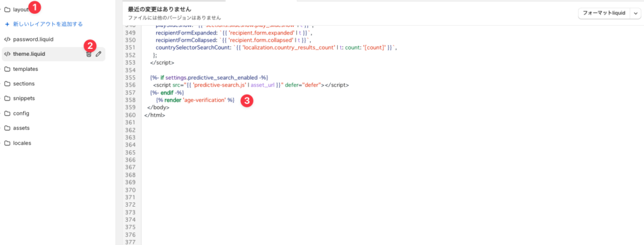Delete theme.liquid with the trash icon

89,54
